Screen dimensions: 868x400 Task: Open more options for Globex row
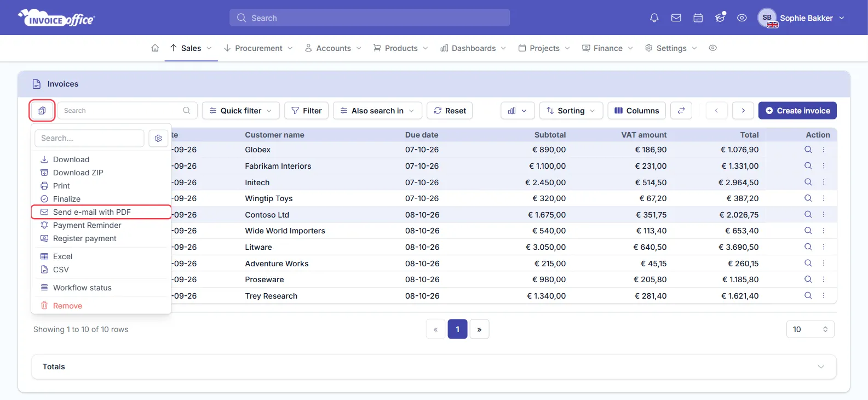[824, 150]
